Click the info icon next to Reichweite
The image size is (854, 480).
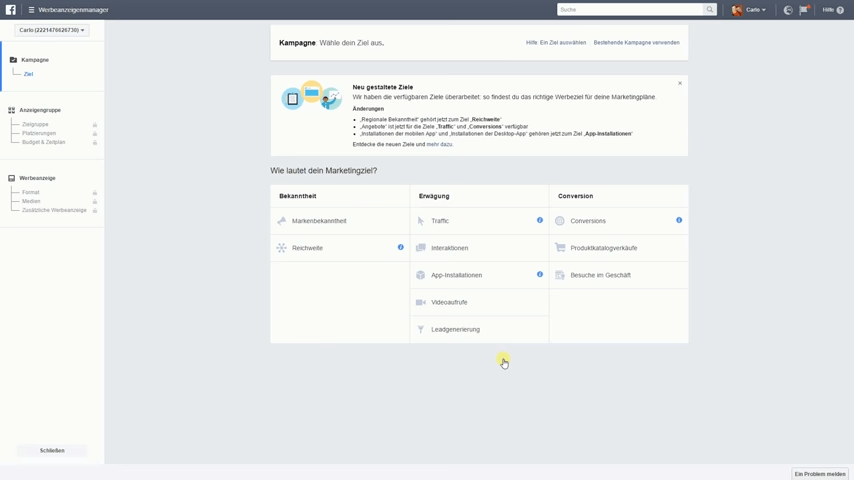click(x=401, y=247)
